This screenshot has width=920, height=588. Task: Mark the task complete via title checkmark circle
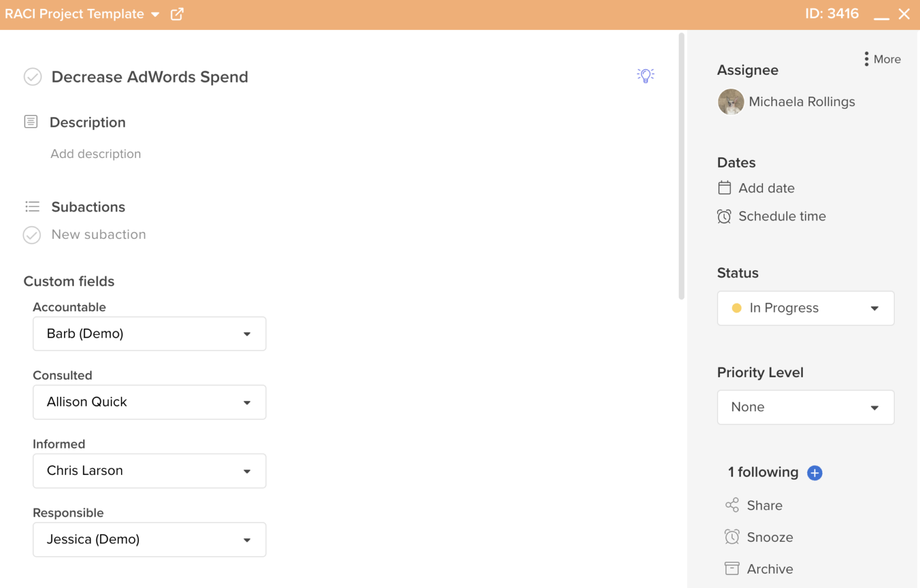point(32,77)
